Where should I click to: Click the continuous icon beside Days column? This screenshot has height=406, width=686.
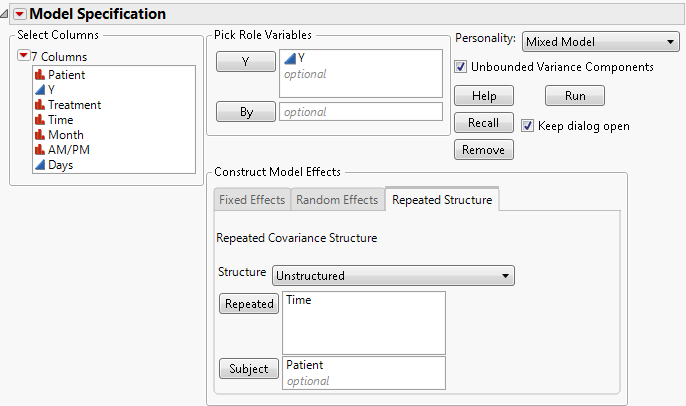(40, 165)
